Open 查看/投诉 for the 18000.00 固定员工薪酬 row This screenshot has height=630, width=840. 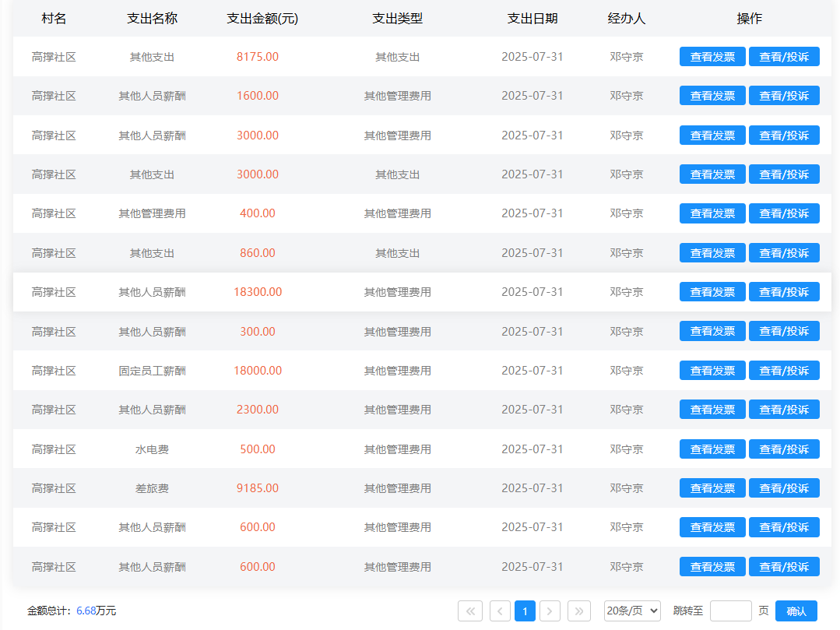pyautogui.click(x=784, y=371)
